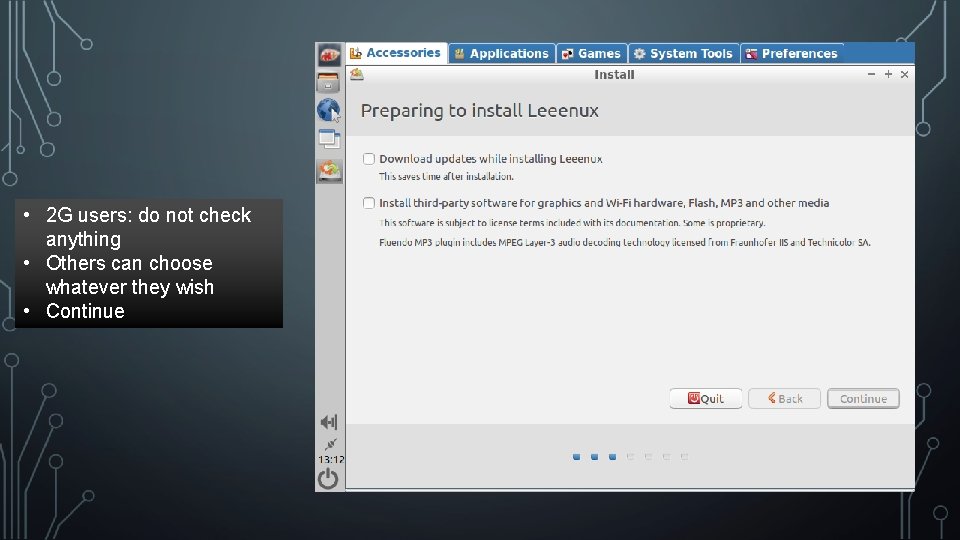
Task: Select the System Tools tab
Action: [x=684, y=54]
